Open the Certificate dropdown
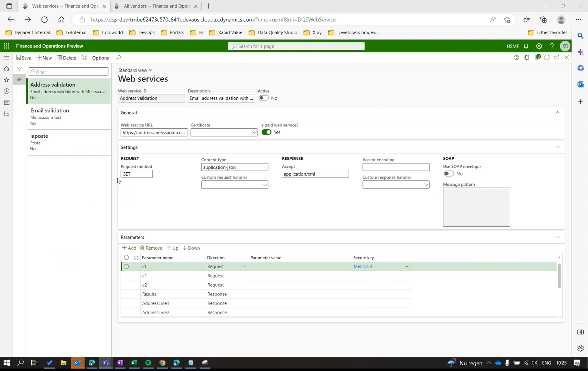Viewport: 588px width, 371px height. point(254,132)
